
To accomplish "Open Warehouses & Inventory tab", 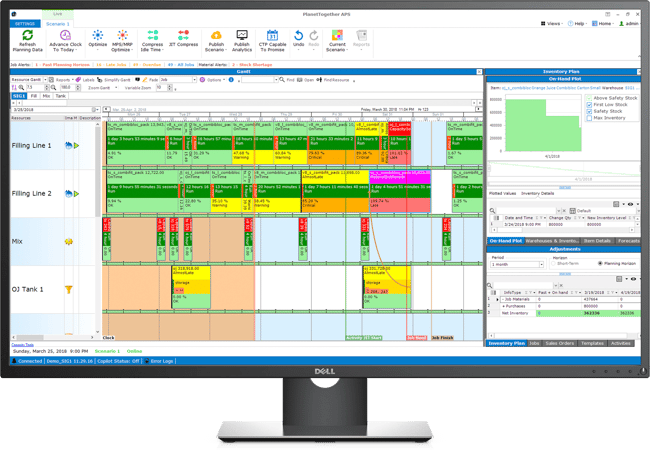I will click(552, 241).
